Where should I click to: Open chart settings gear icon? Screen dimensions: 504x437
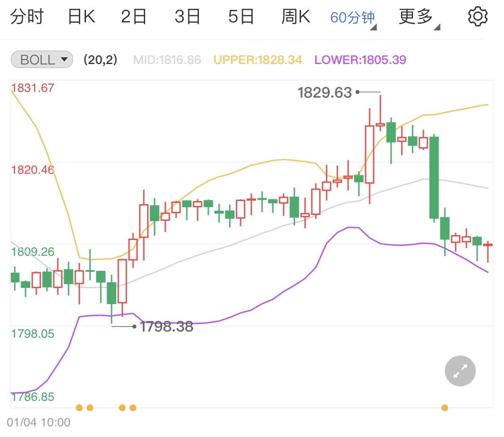478,17
